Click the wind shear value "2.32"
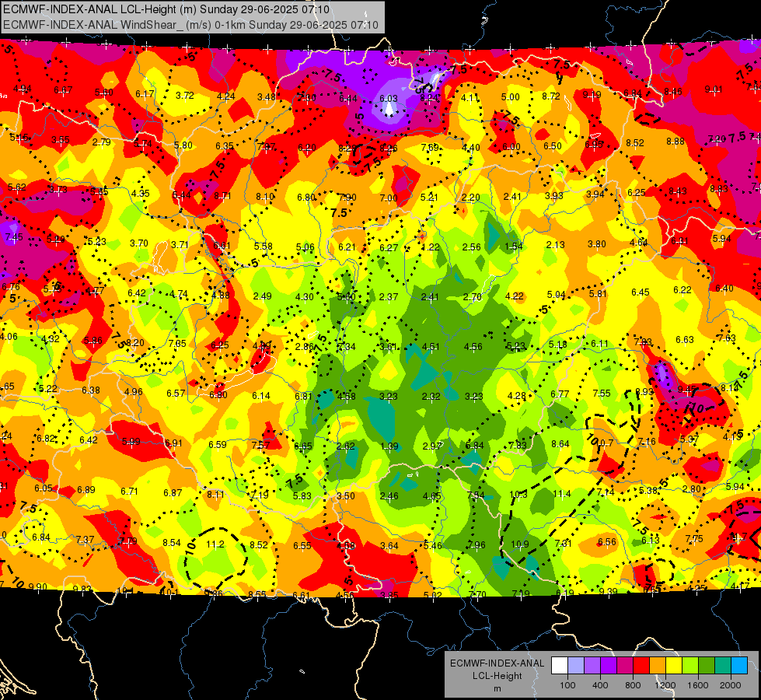This screenshot has width=761, height=700. (431, 397)
